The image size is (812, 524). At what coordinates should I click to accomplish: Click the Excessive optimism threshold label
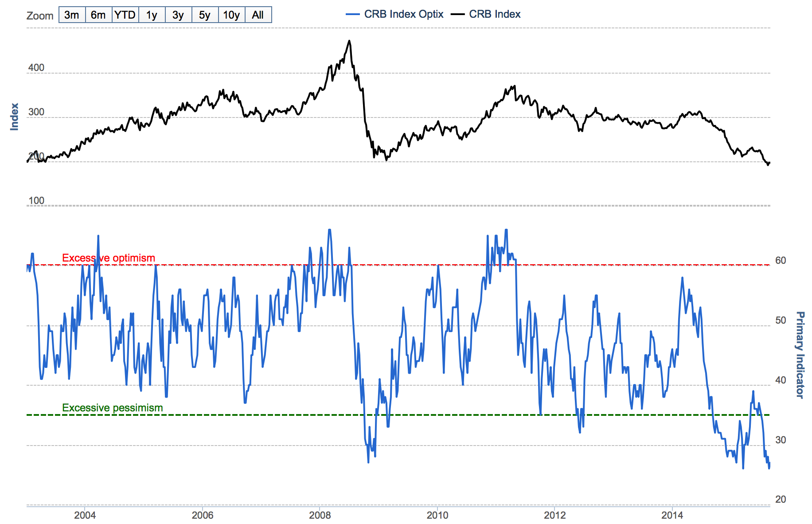[109, 258]
